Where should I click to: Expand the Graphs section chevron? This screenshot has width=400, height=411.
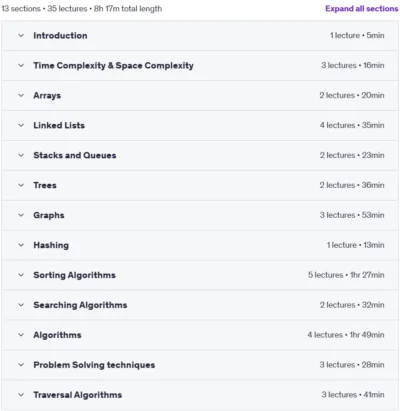[x=21, y=215]
